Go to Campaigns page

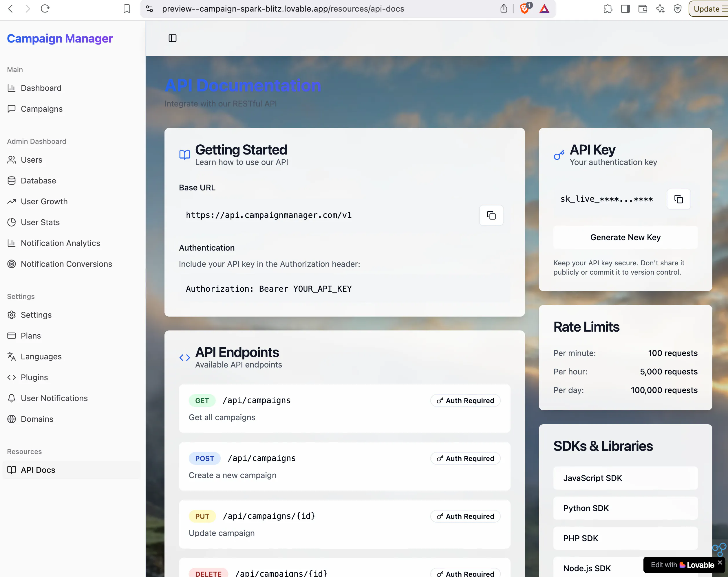[x=71, y=109]
